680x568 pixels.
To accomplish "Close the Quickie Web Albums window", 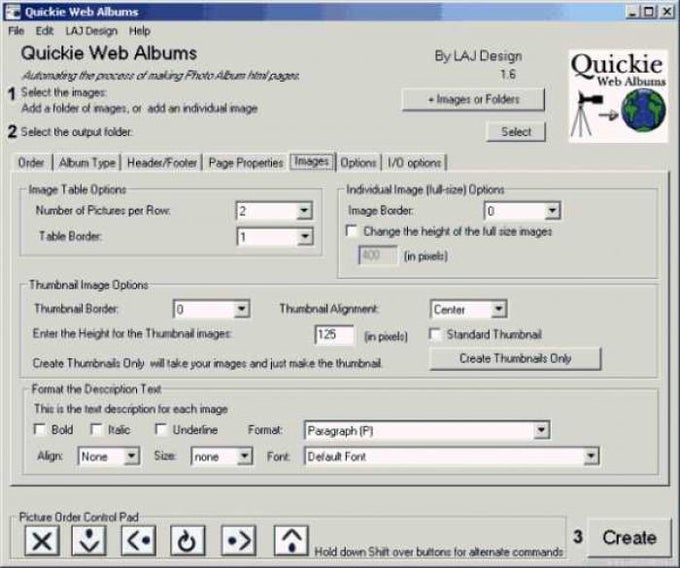I will (x=667, y=12).
